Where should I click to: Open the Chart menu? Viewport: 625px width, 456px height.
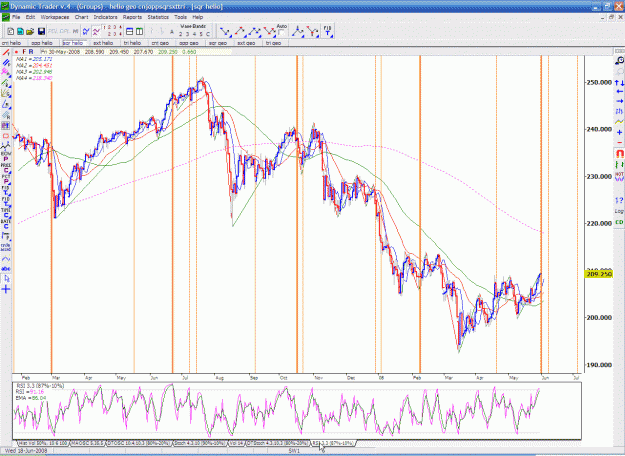81,17
